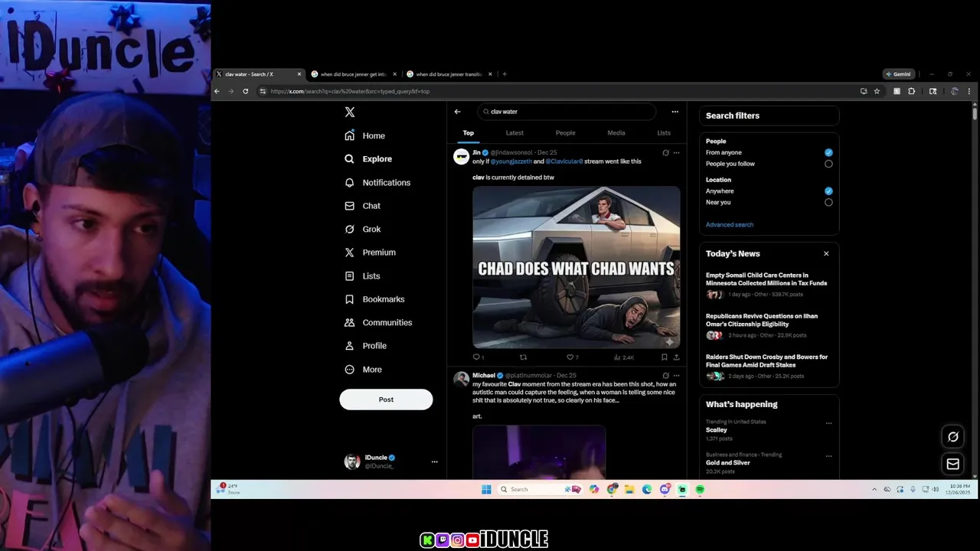Click the back arrow beside the search box
This screenshot has width=980, height=551.
tap(457, 112)
